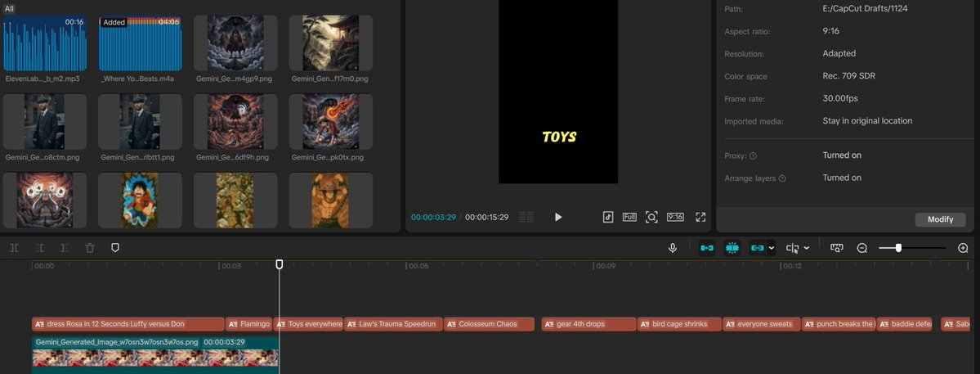Click the Modify button in details panel
The width and height of the screenshot is (980, 374).
[940, 219]
